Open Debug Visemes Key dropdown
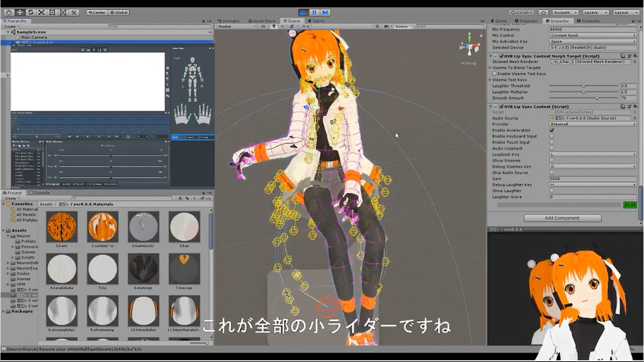This screenshot has width=644, height=362. 592,167
